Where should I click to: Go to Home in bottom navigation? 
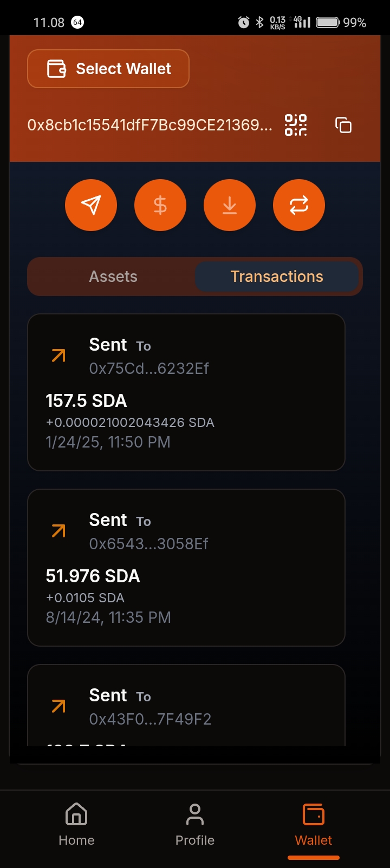click(x=76, y=824)
